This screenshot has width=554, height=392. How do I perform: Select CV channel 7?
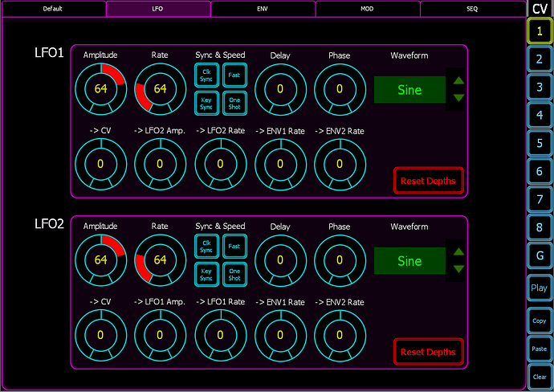[540, 199]
